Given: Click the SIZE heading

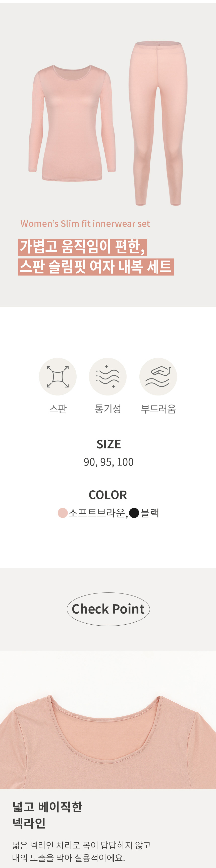Looking at the screenshot, I should coord(108,444).
